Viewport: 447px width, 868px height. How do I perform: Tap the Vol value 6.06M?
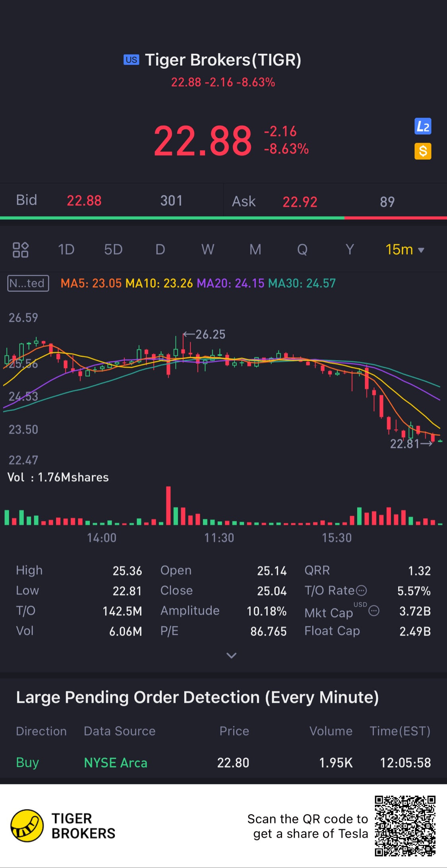coord(126,631)
